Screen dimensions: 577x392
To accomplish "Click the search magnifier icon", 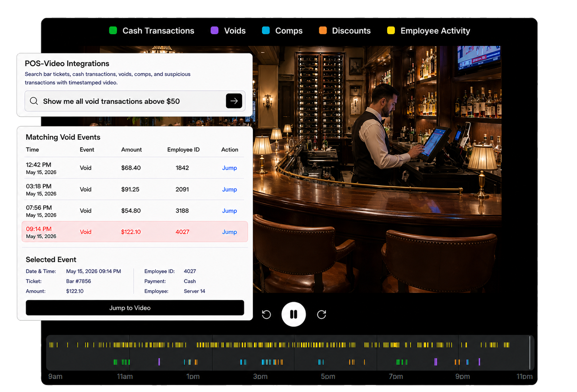I will click(x=34, y=101).
